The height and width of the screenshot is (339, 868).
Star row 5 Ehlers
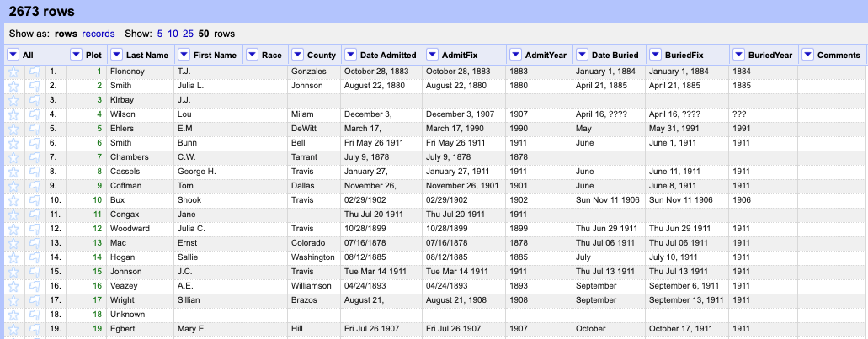pyautogui.click(x=13, y=129)
